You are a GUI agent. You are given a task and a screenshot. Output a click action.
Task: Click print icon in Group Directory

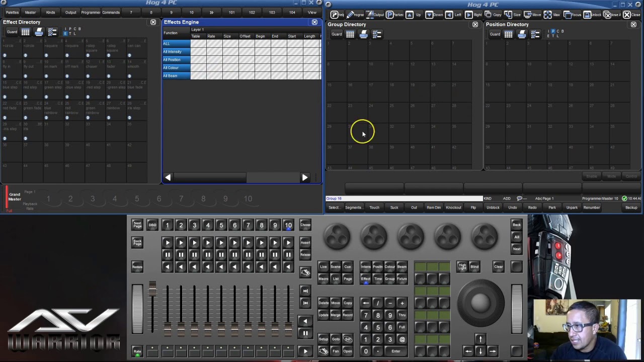[364, 34]
